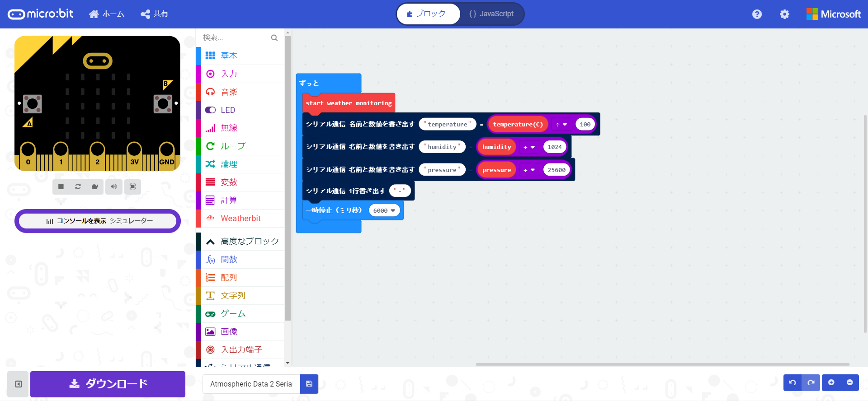Switch to JavaScript editor tab
Image resolution: width=868 pixels, height=401 pixels.
click(491, 14)
